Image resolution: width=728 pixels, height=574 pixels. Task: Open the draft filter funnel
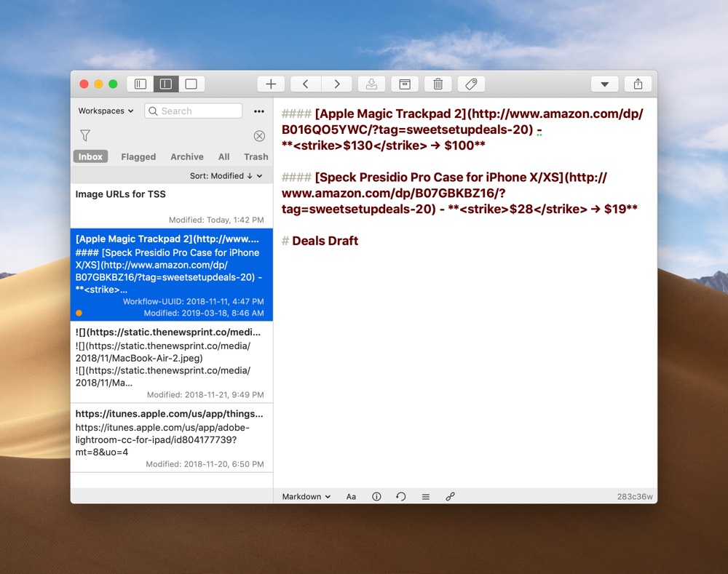[85, 135]
